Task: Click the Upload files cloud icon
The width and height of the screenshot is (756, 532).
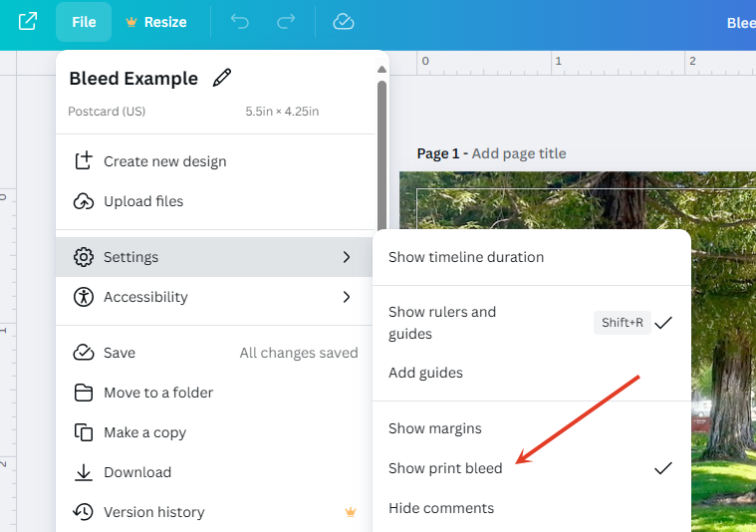Action: [84, 201]
